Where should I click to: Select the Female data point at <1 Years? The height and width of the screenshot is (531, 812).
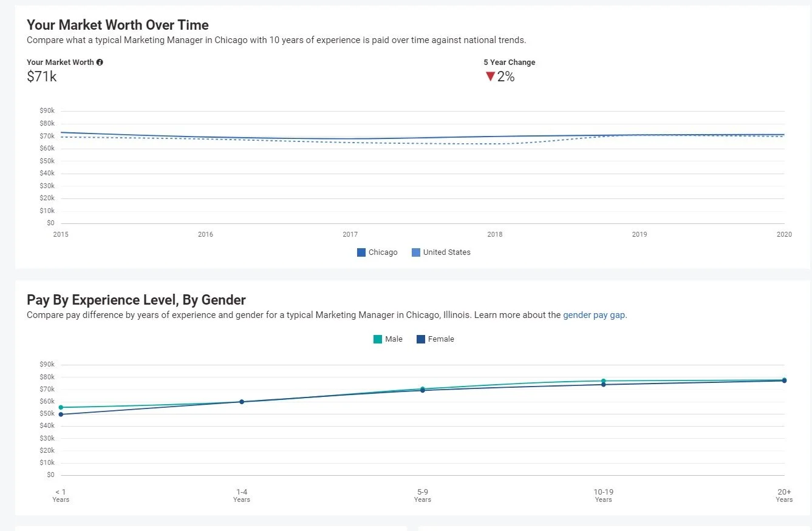(61, 414)
